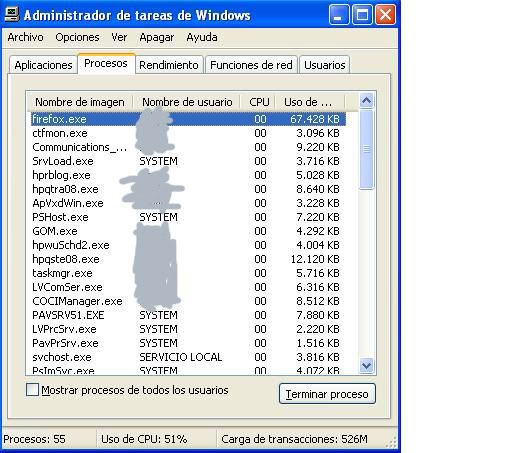Select the hpwuSchd2.exe process
The width and height of the screenshot is (512, 453).
pyautogui.click(x=188, y=245)
